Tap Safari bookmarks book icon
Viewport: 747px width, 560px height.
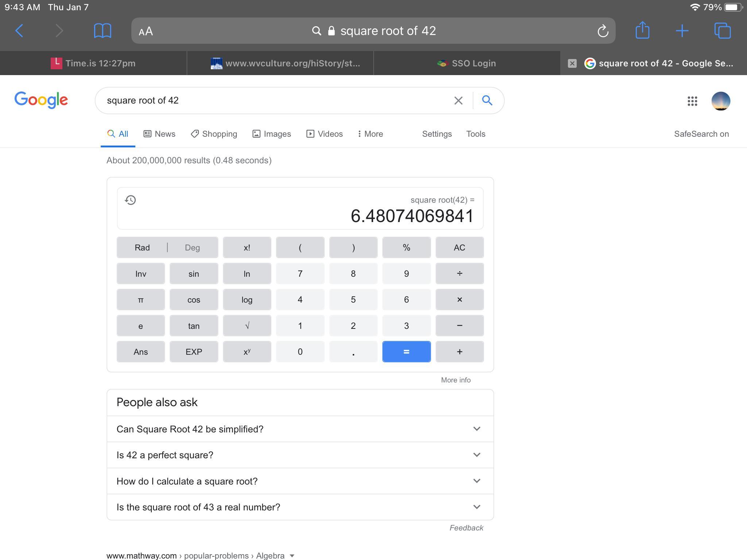click(x=102, y=31)
